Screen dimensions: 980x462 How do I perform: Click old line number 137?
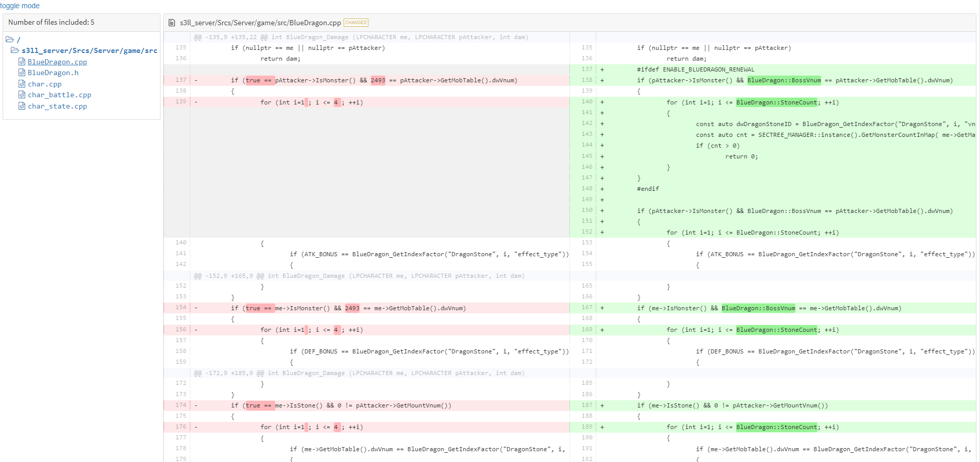(x=181, y=80)
